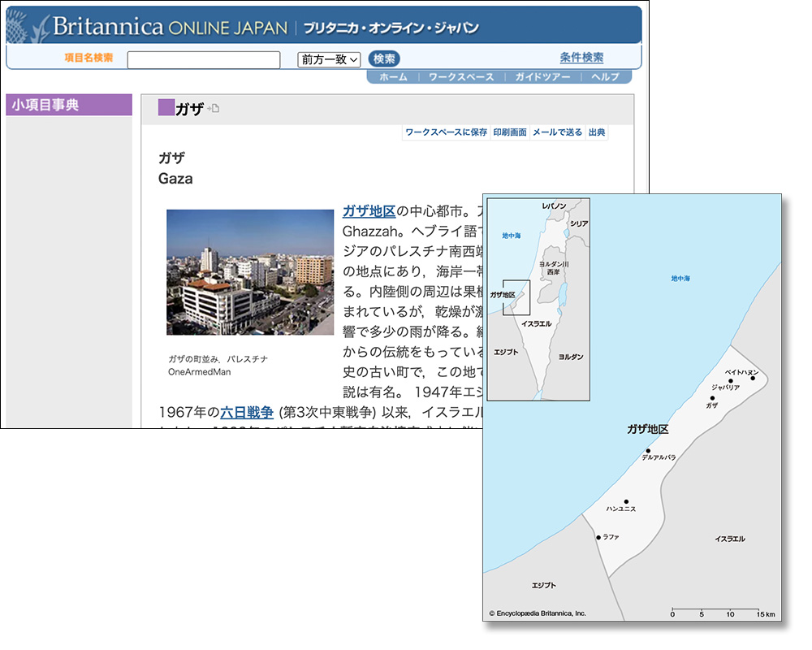
Task: Click the purple square icon before ガザ heading
Action: (x=166, y=107)
